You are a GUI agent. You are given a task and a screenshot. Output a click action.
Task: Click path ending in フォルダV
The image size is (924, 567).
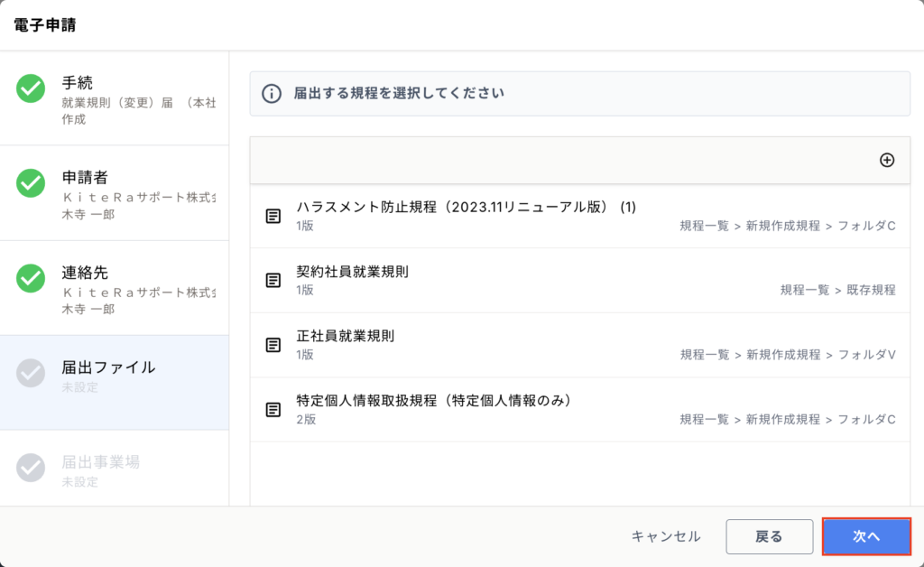tap(788, 355)
